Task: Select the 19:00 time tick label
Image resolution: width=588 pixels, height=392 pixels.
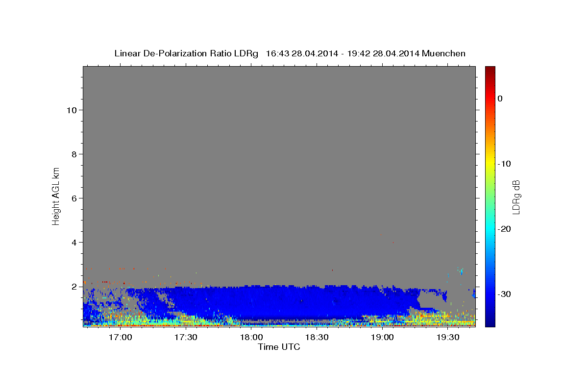Action: (x=382, y=338)
